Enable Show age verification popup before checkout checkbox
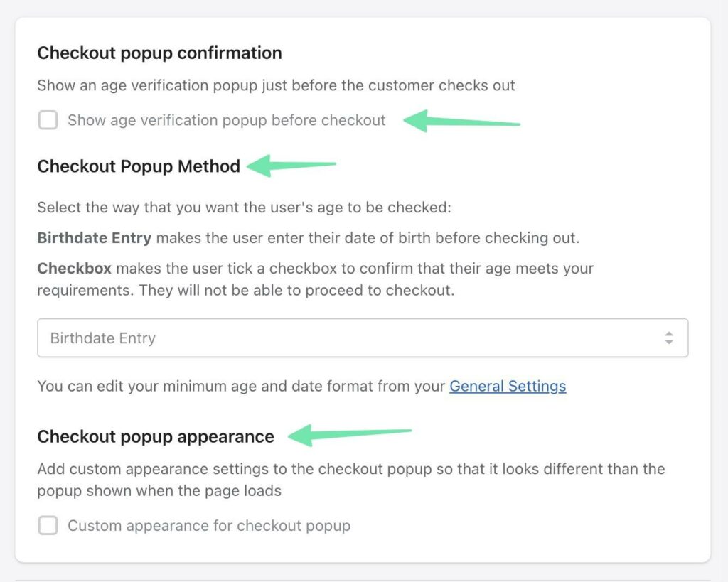This screenshot has height=582, width=728. (48, 121)
